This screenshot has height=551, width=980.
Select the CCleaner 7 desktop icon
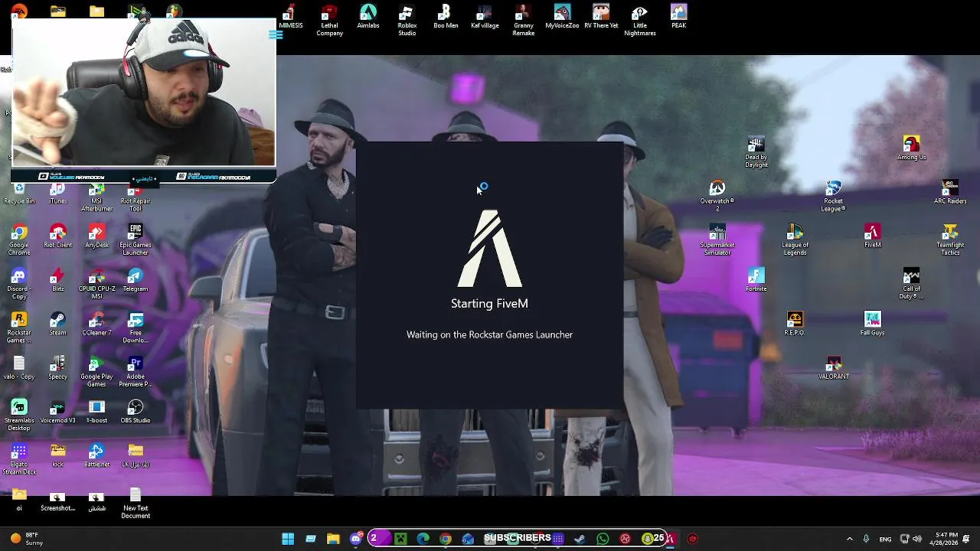click(x=96, y=324)
